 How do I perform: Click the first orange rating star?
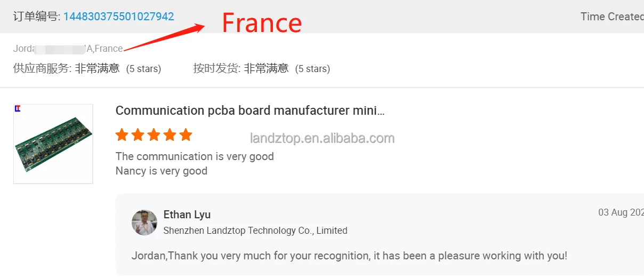122,134
